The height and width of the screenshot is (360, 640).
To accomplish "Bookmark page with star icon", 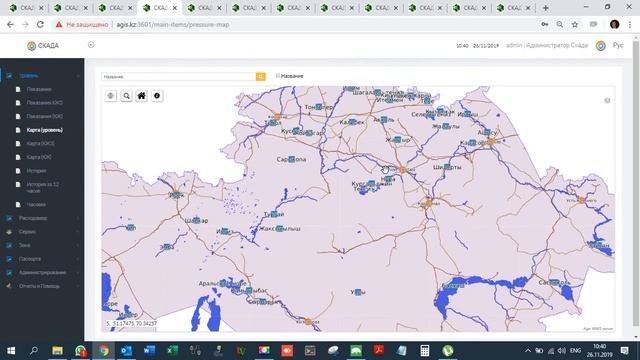I will click(575, 24).
